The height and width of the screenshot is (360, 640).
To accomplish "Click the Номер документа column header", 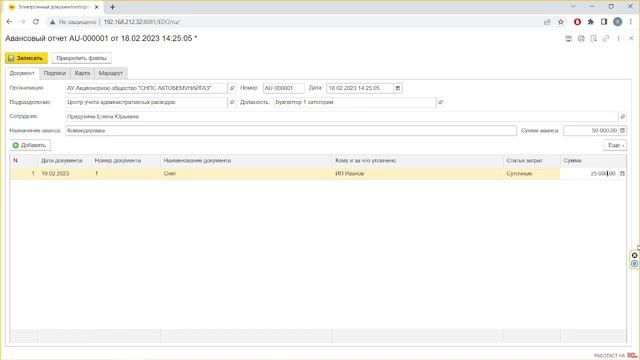I will (118, 161).
